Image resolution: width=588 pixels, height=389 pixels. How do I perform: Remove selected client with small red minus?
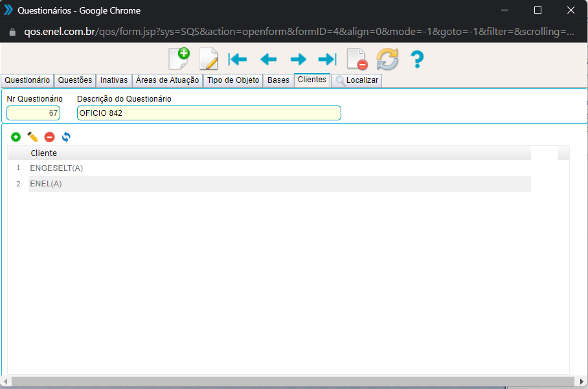(x=49, y=137)
